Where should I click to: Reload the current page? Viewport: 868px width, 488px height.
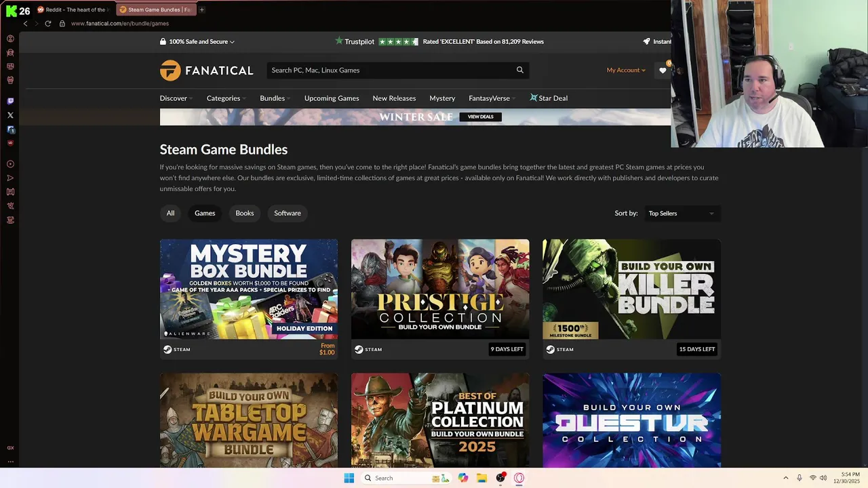click(48, 23)
